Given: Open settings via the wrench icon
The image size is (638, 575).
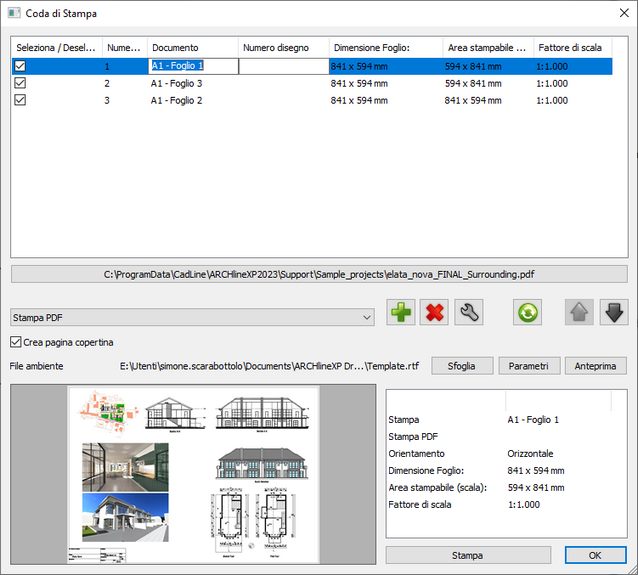Looking at the screenshot, I should pos(469,313).
